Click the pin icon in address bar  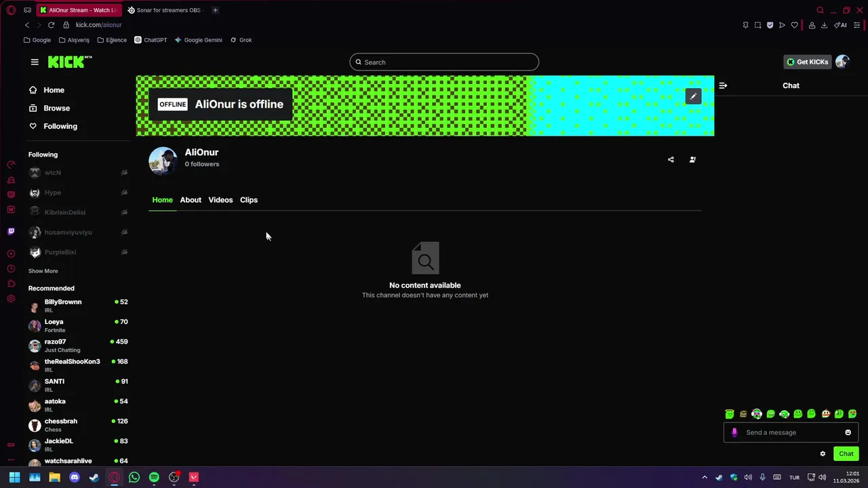pyautogui.click(x=745, y=25)
